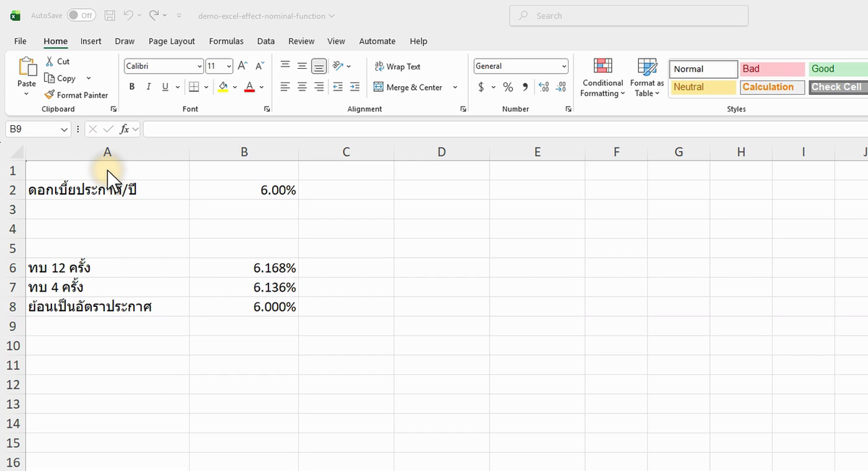This screenshot has height=471, width=868.
Task: Click the Orientation text angle icon
Action: (338, 66)
